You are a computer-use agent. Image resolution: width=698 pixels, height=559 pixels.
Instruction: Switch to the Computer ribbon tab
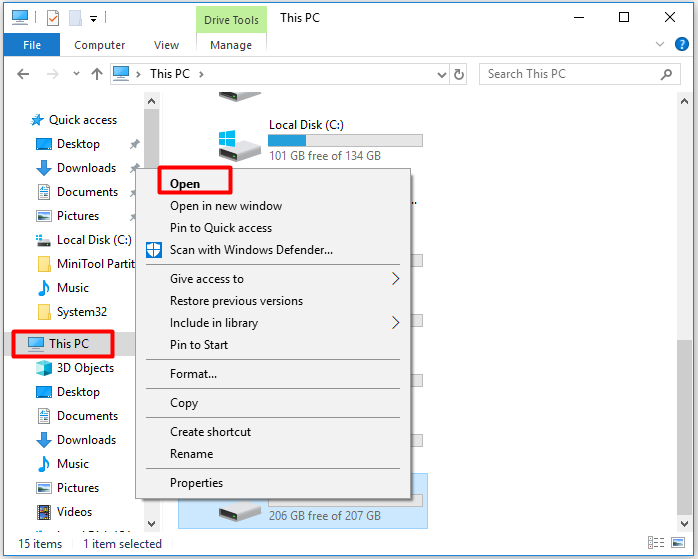click(100, 45)
